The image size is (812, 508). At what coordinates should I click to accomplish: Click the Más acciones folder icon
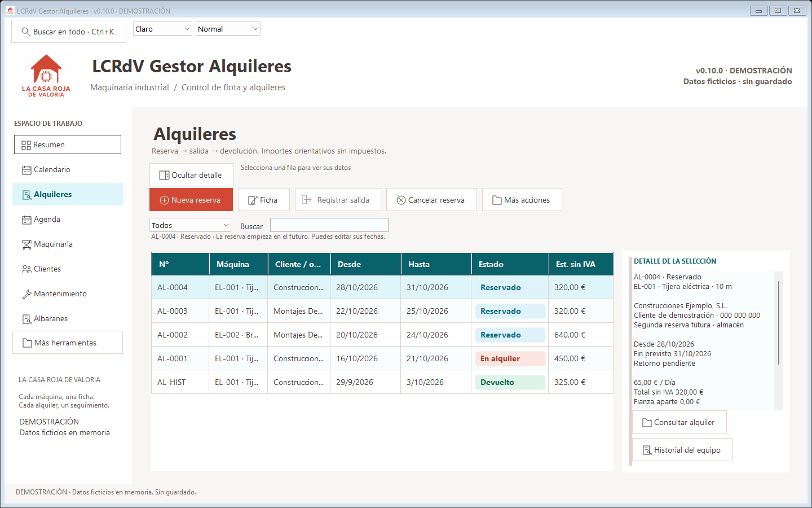click(497, 200)
